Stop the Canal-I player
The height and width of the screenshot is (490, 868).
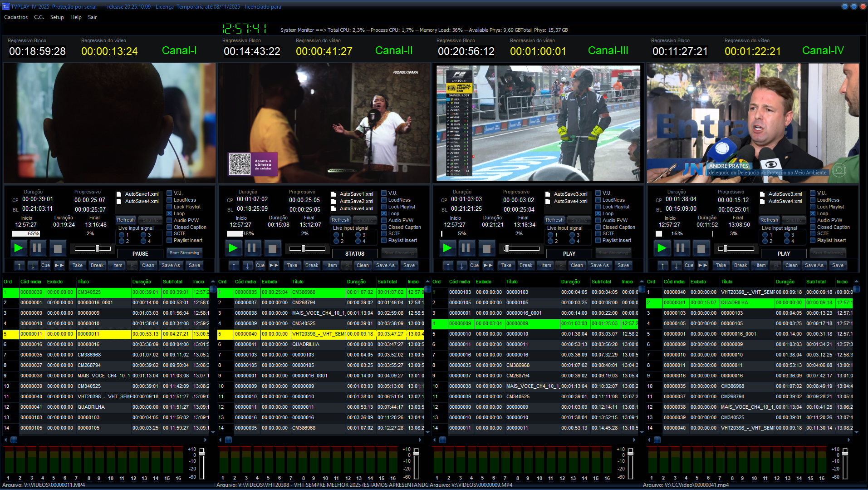click(58, 248)
